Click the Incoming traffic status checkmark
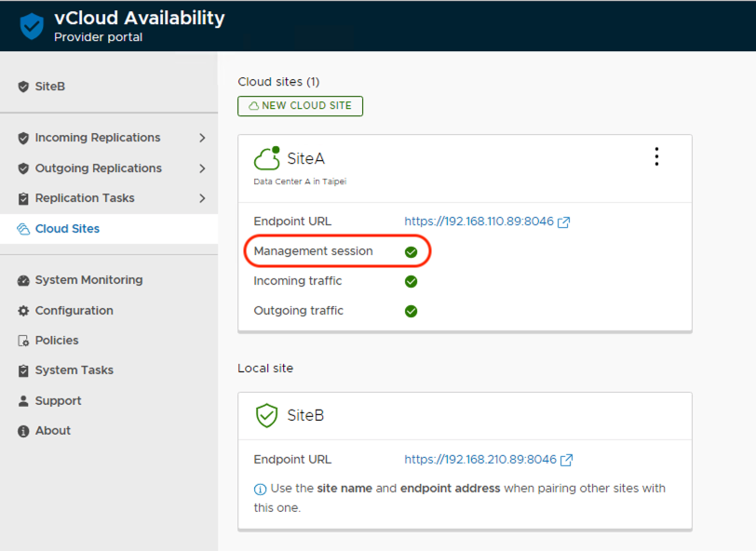756x551 pixels. [x=411, y=281]
